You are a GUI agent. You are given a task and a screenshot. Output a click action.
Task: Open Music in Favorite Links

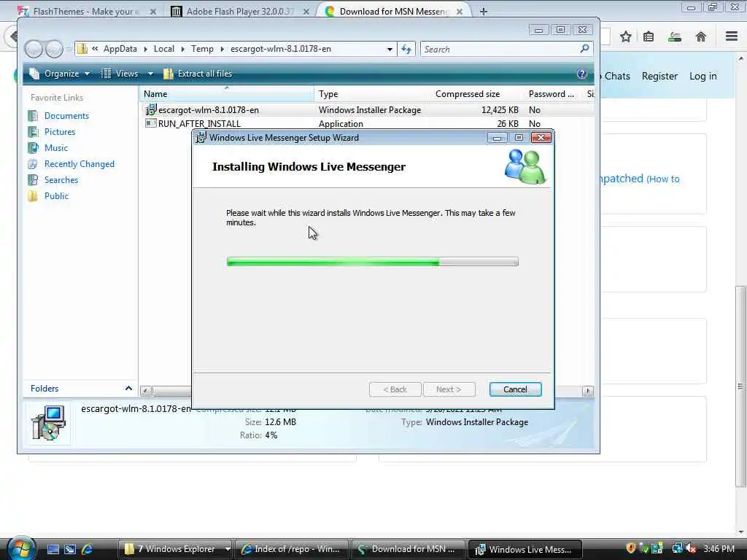coord(55,147)
